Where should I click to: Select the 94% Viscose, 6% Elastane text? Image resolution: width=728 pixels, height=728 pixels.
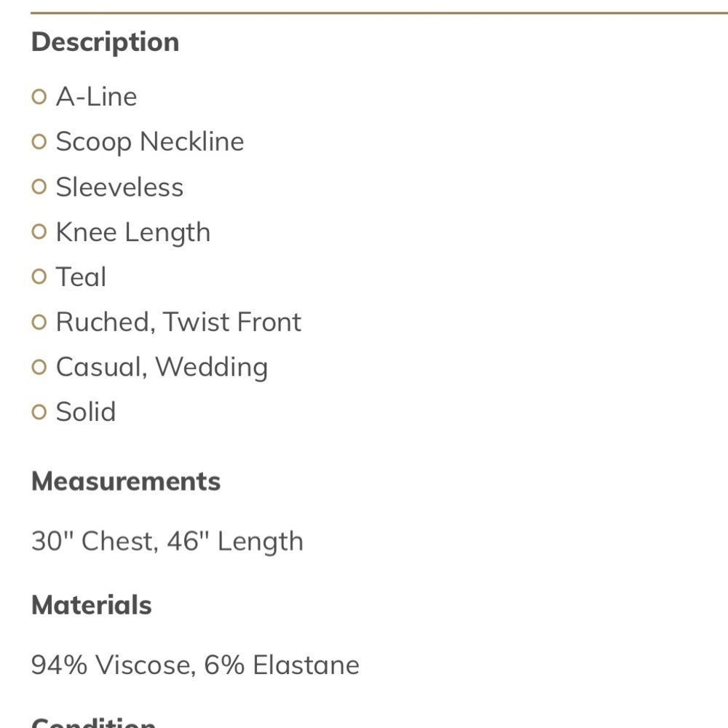tap(195, 665)
